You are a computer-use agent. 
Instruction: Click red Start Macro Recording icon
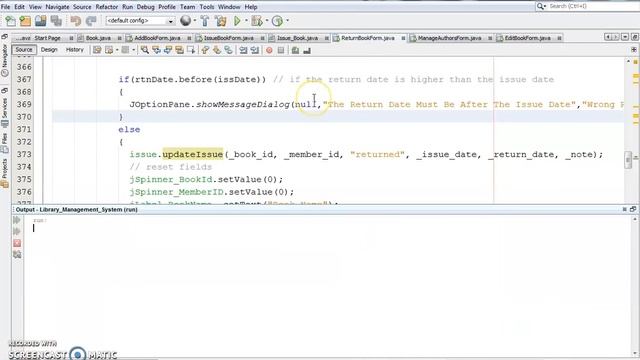pos(269,50)
